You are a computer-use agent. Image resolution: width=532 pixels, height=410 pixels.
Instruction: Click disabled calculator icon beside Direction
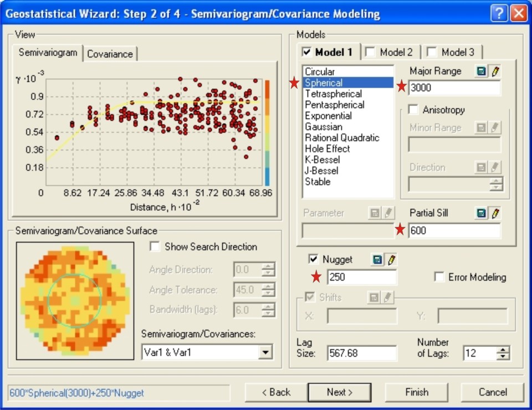click(x=481, y=167)
